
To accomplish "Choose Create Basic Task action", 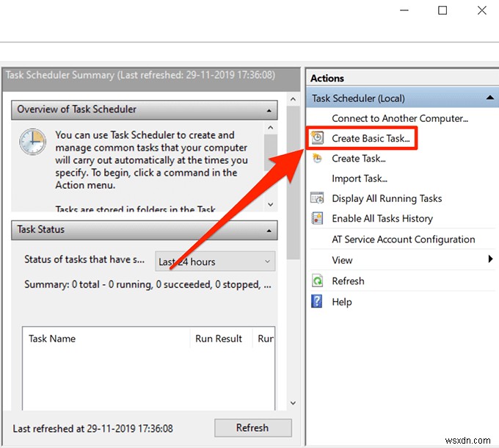I will coord(371,138).
